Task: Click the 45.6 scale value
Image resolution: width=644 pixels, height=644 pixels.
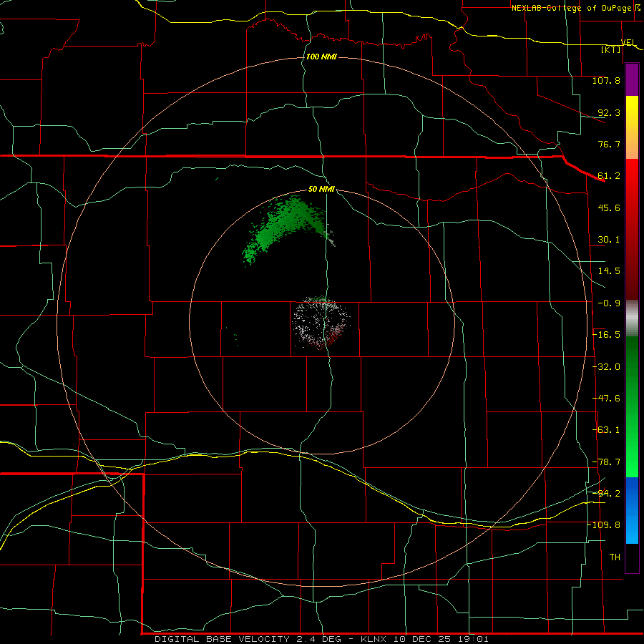Action: coord(609,208)
